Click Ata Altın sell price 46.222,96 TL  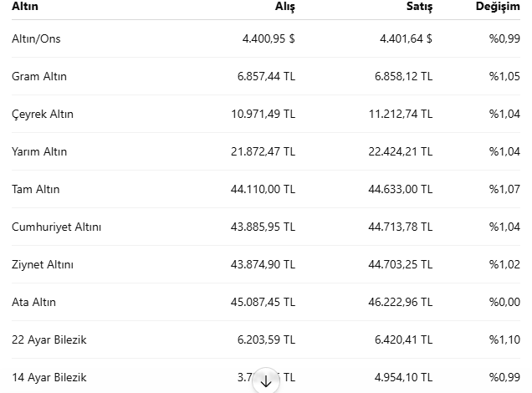coord(401,302)
